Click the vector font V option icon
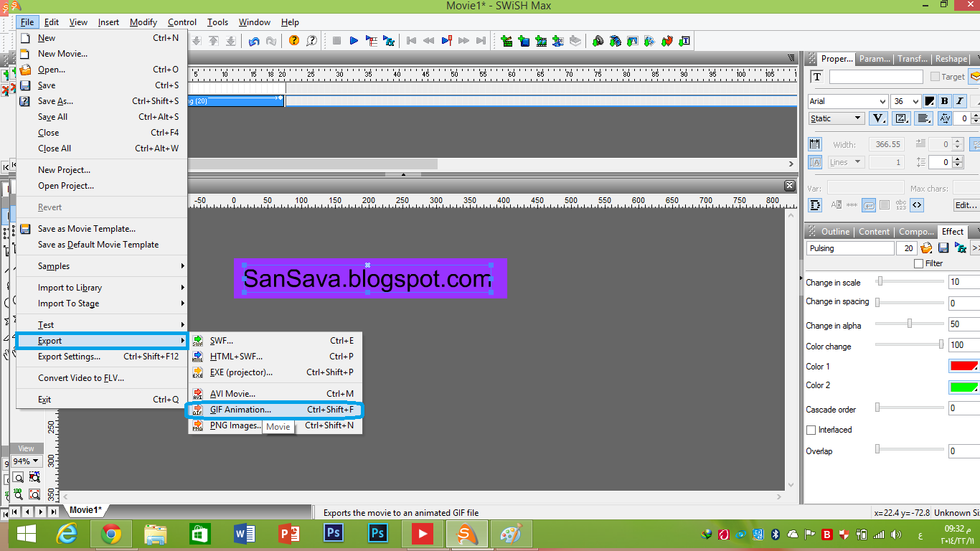This screenshot has width=980, height=551. pyautogui.click(x=879, y=118)
